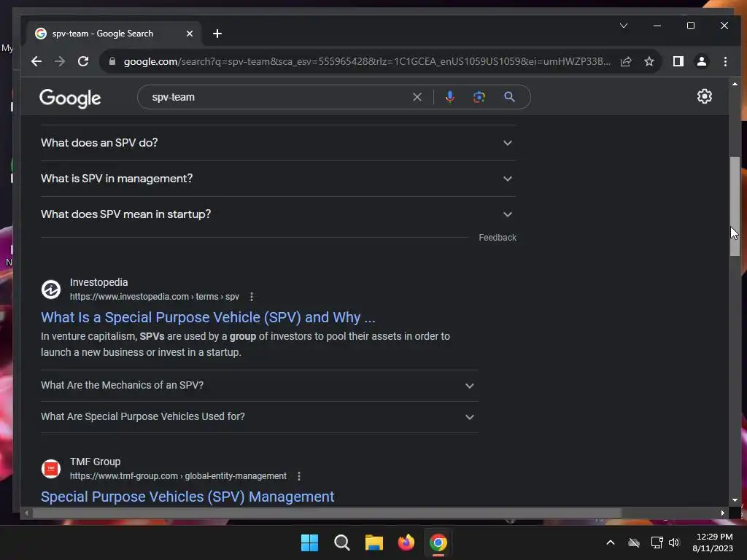Click the spv-team search input field
Screen dimensions: 747x560
[279, 97]
